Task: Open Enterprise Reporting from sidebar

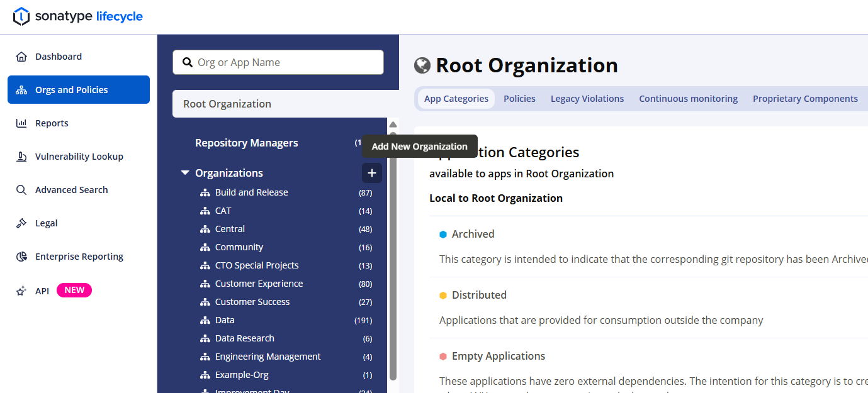Action: (x=79, y=257)
